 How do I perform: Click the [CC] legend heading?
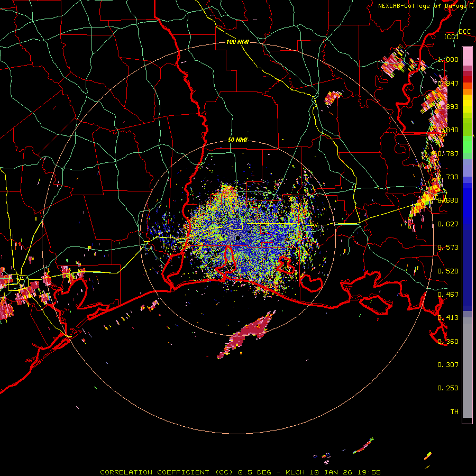click(x=452, y=36)
